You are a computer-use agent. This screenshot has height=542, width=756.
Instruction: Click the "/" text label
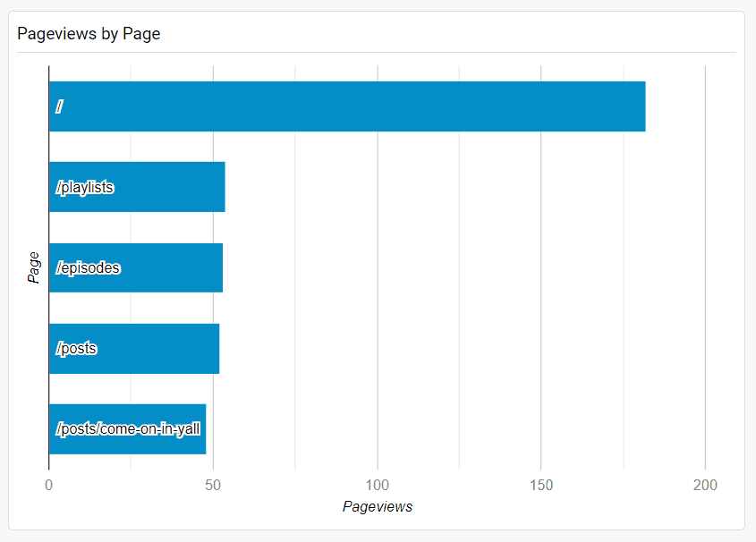tap(59, 106)
